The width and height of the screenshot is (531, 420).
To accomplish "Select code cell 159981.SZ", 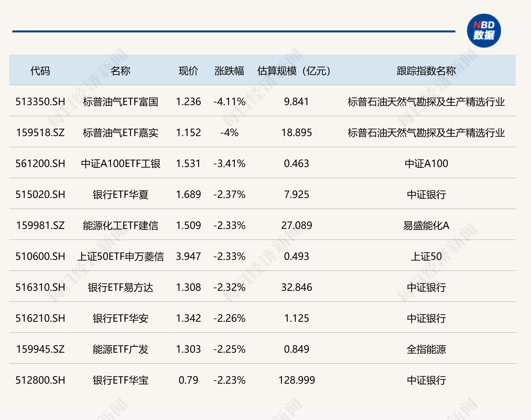I will point(40,225).
